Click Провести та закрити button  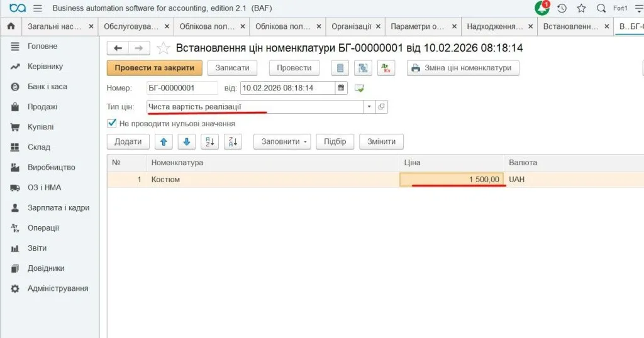pyautogui.click(x=155, y=68)
